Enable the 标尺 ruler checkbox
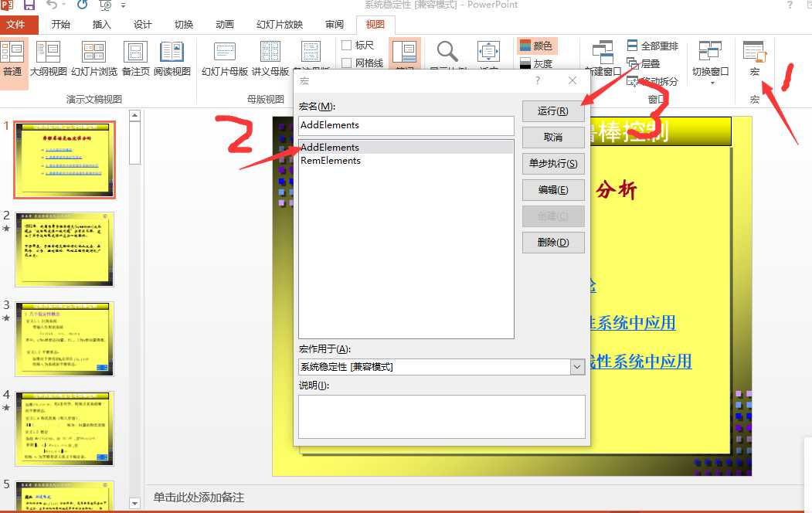Viewport: 812px width, 513px height. (347, 46)
